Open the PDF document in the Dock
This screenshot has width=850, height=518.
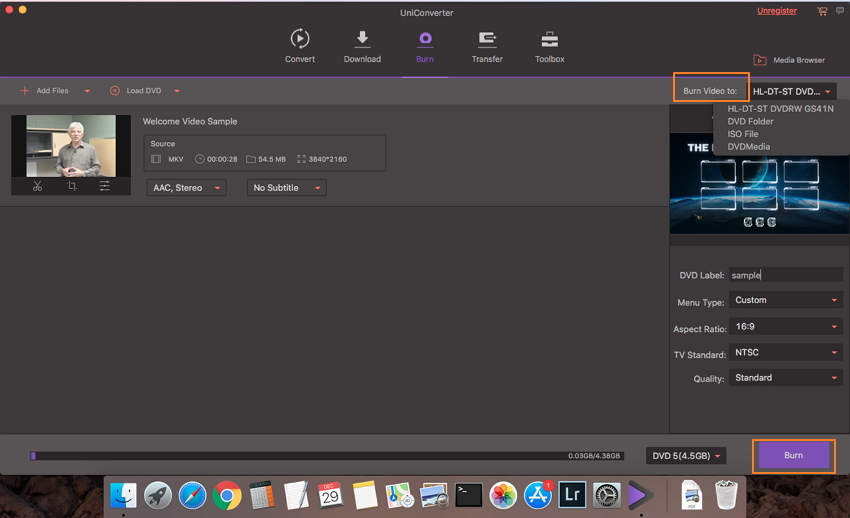coord(691,495)
